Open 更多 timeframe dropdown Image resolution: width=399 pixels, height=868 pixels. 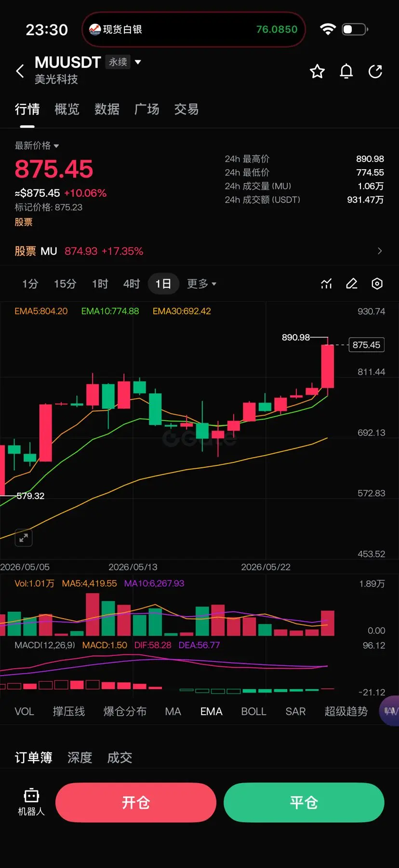click(201, 284)
